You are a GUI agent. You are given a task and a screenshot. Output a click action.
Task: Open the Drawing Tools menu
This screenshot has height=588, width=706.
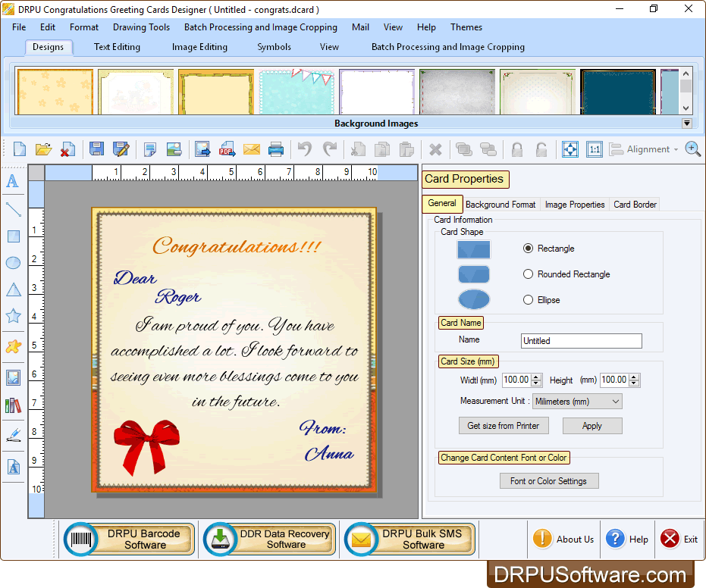pyautogui.click(x=141, y=27)
